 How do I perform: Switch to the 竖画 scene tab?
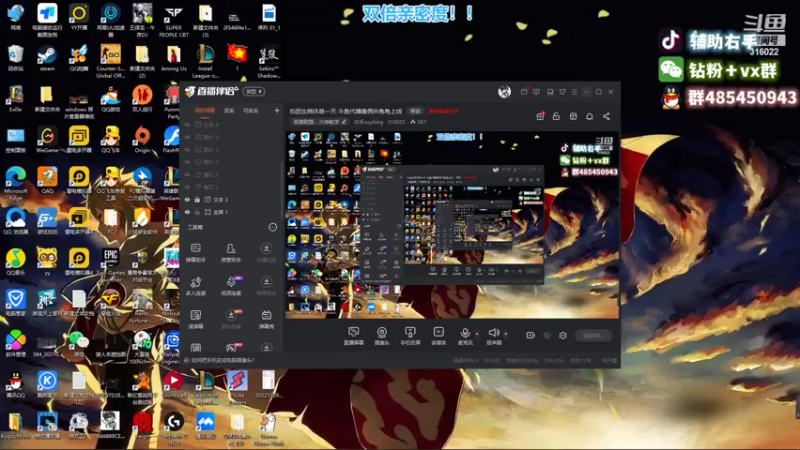[x=229, y=110]
